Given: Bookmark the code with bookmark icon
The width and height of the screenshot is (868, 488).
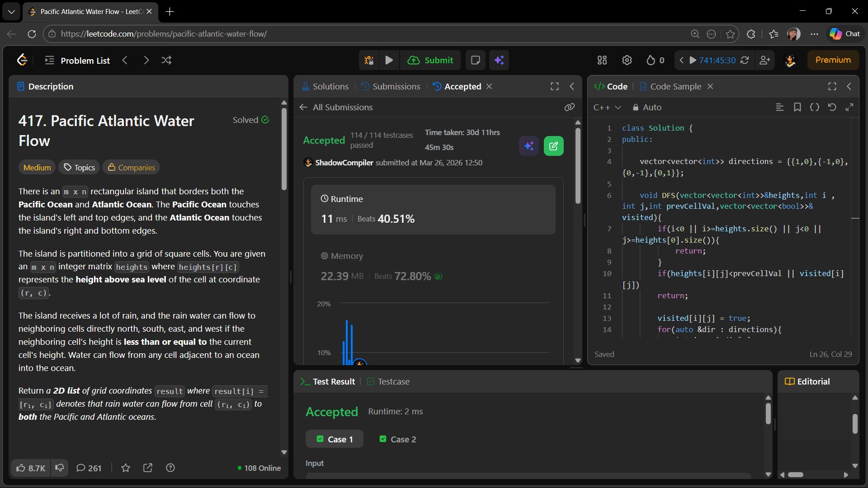Looking at the screenshot, I should tap(797, 107).
